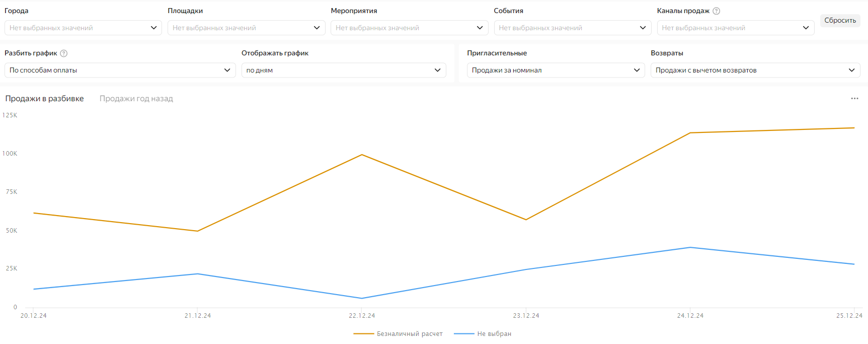Click chevron arrow in Города dropdown
Screen dimensions: 868x344
[153, 28]
